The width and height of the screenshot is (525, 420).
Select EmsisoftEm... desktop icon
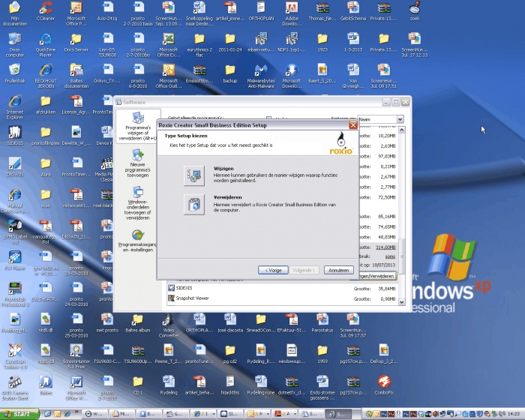[x=199, y=73]
